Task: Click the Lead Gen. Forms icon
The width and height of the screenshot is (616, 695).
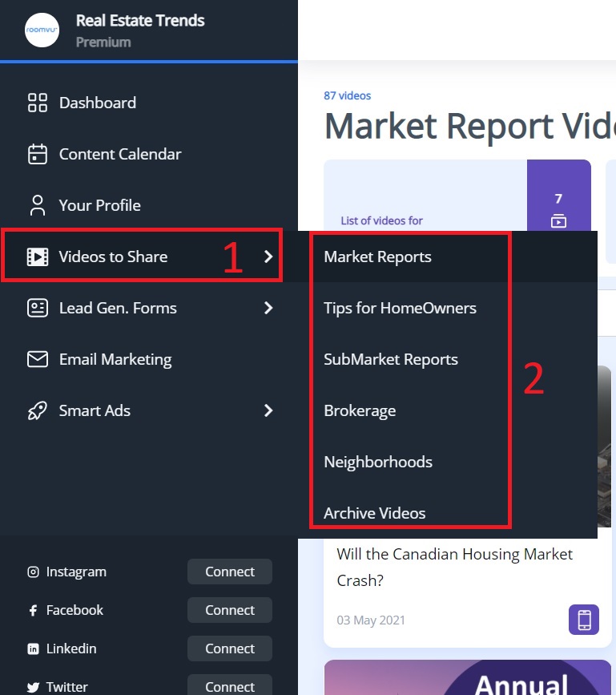Action: [38, 308]
